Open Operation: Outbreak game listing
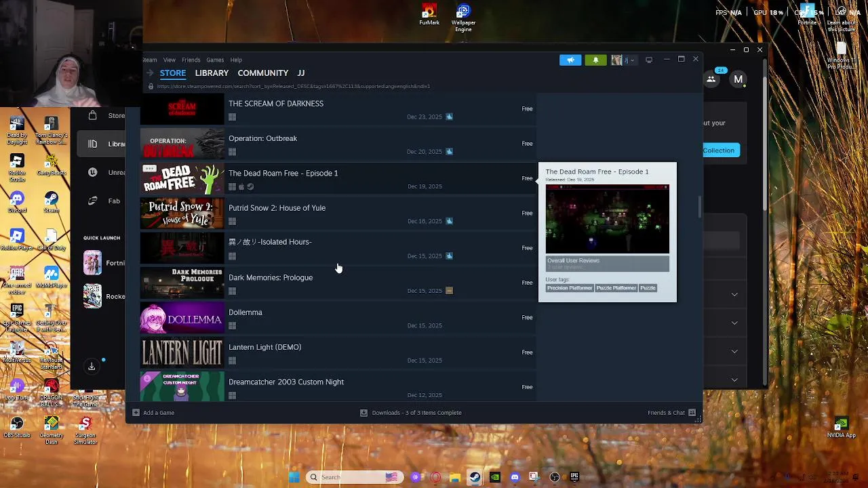 (x=338, y=144)
